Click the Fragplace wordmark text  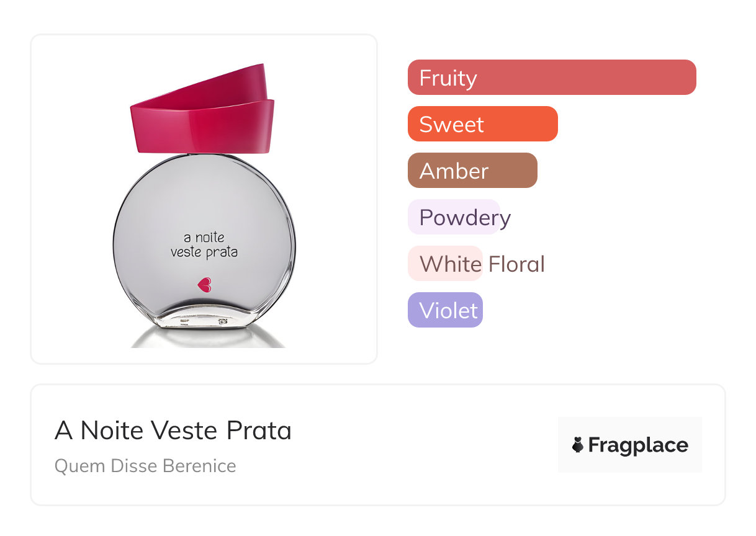(638, 445)
